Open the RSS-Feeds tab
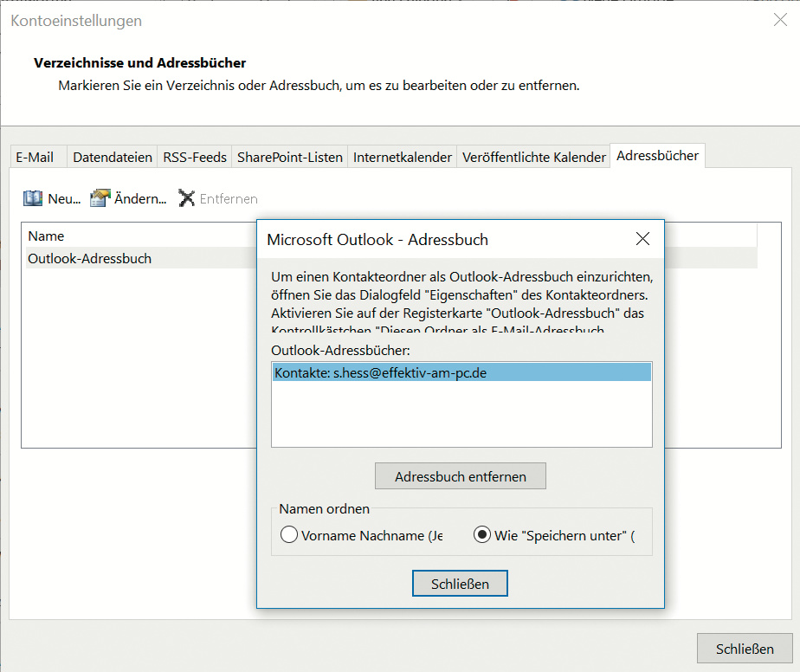 (x=195, y=157)
